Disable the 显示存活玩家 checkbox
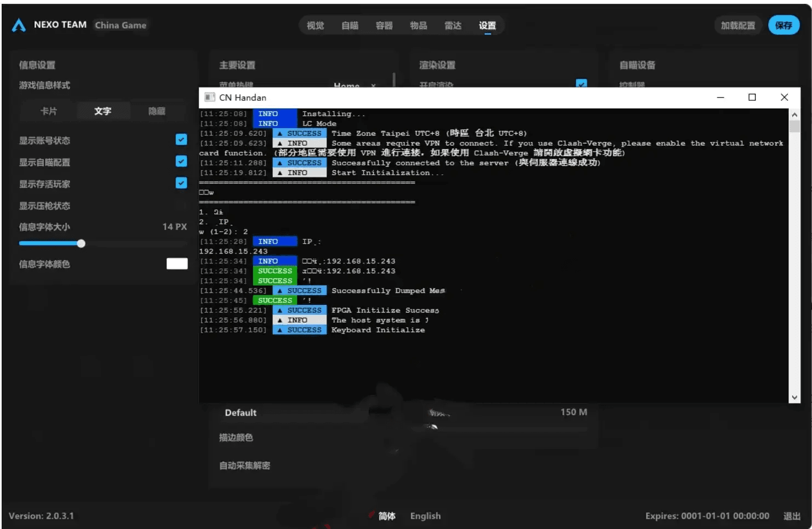The image size is (812, 529). click(x=181, y=183)
